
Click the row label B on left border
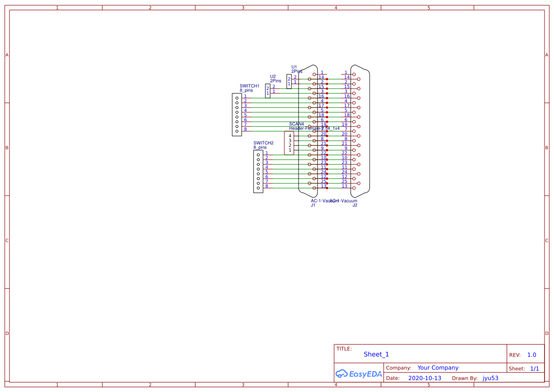click(x=6, y=148)
